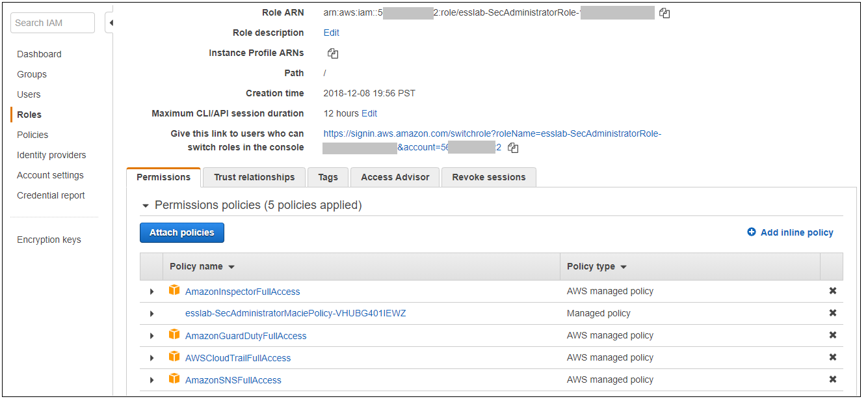Viewport: 868px width, 399px height.
Task: Focus the Search IAM input field
Action: 52,23
